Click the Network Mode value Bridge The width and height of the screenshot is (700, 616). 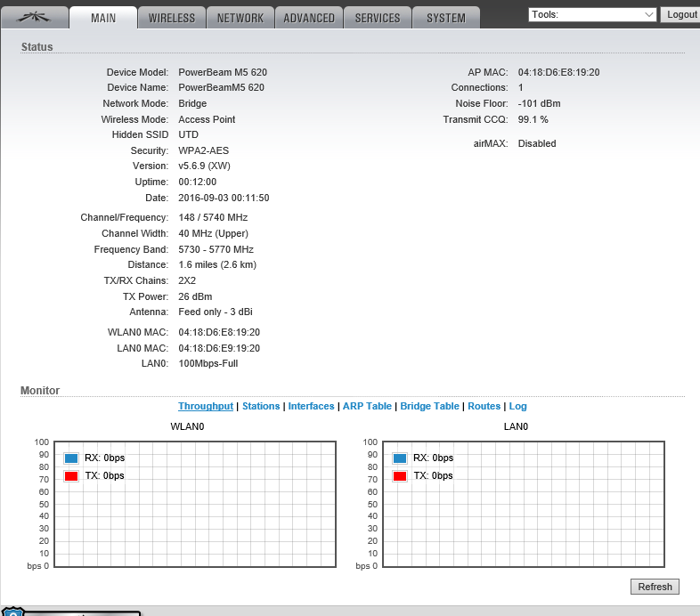(x=192, y=103)
